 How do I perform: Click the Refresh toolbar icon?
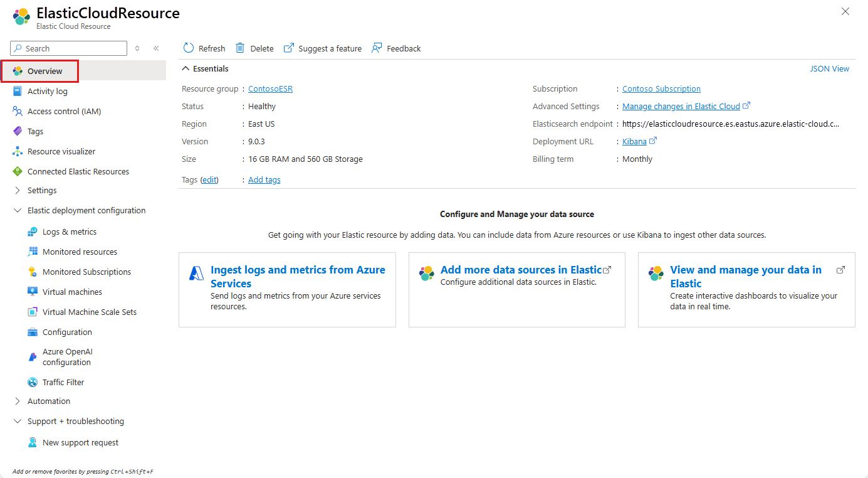pyautogui.click(x=189, y=48)
